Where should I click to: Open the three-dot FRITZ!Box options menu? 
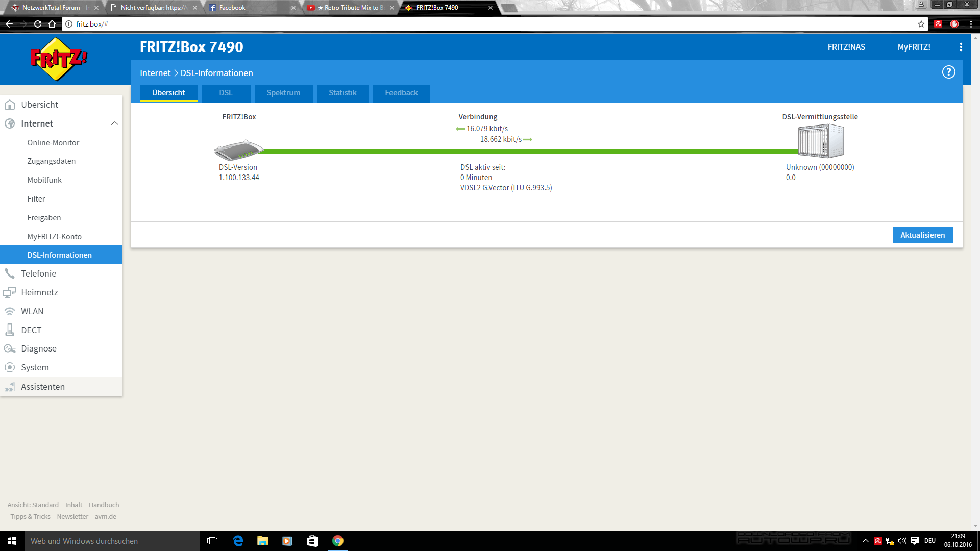(x=961, y=47)
